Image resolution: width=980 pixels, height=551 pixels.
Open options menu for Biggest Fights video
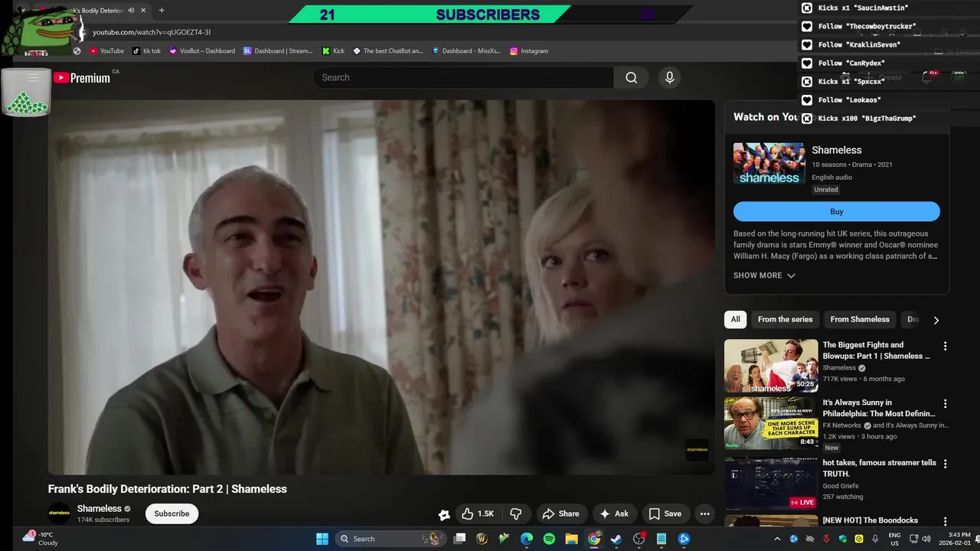point(945,346)
